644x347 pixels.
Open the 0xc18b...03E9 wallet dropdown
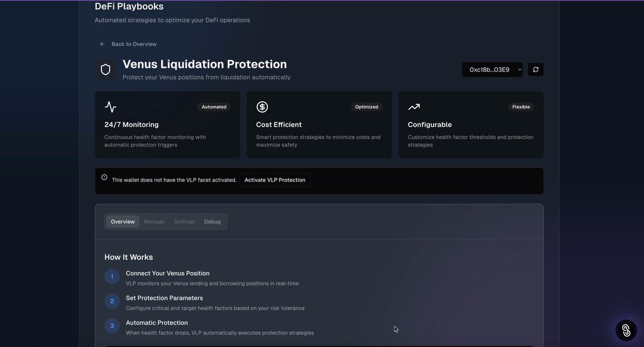(x=492, y=69)
